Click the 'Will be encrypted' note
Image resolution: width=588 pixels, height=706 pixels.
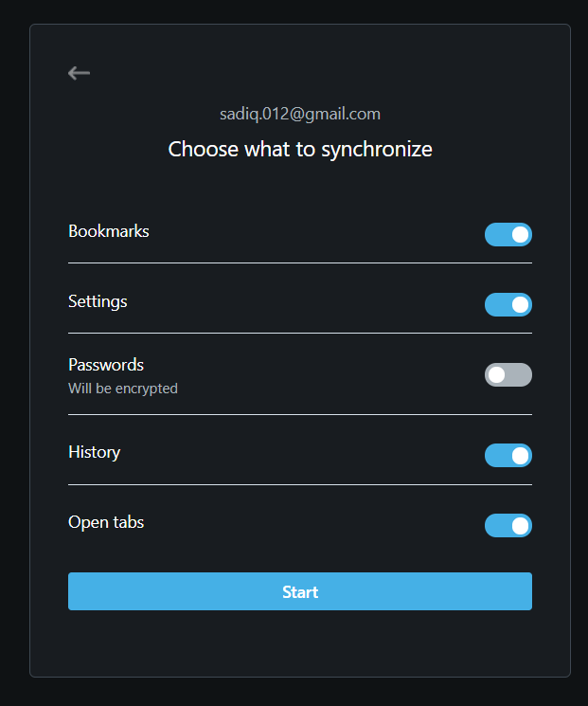(123, 389)
